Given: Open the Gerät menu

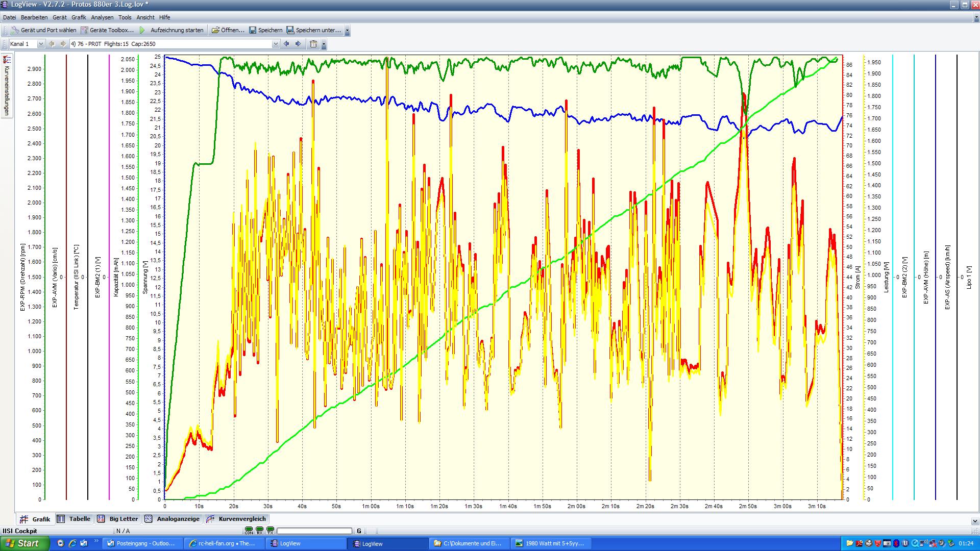Looking at the screenshot, I should (59, 17).
